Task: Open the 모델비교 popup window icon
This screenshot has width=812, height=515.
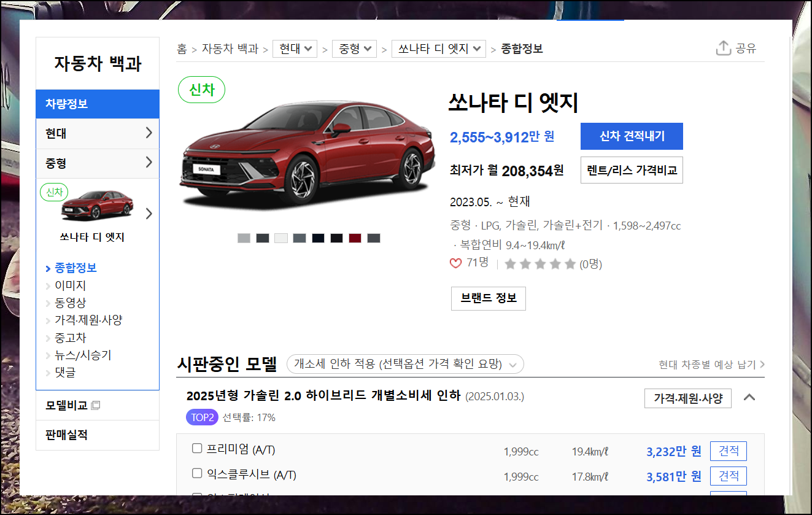Action: (95, 406)
